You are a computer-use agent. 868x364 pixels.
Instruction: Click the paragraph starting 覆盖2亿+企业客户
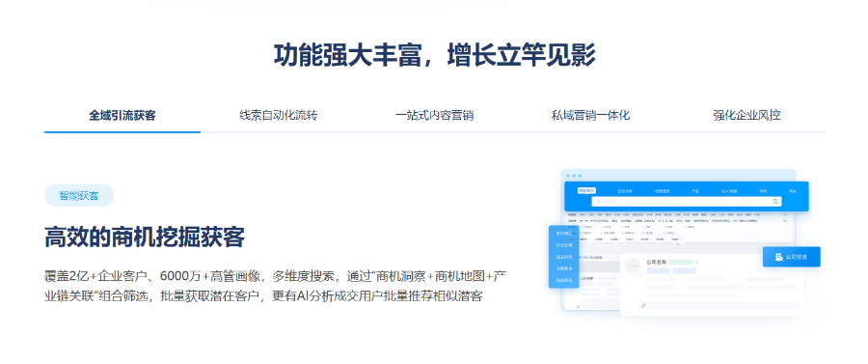(276, 286)
